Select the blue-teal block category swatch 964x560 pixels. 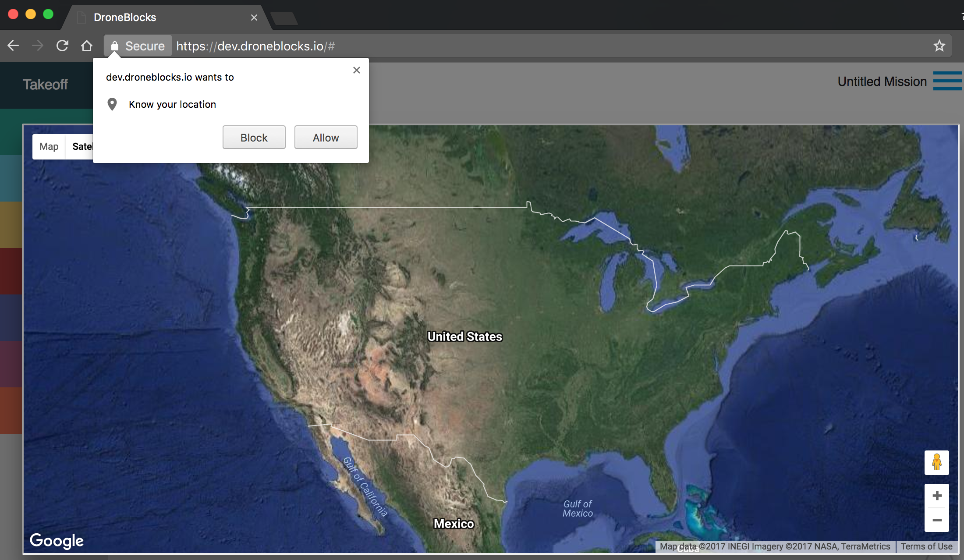click(11, 178)
